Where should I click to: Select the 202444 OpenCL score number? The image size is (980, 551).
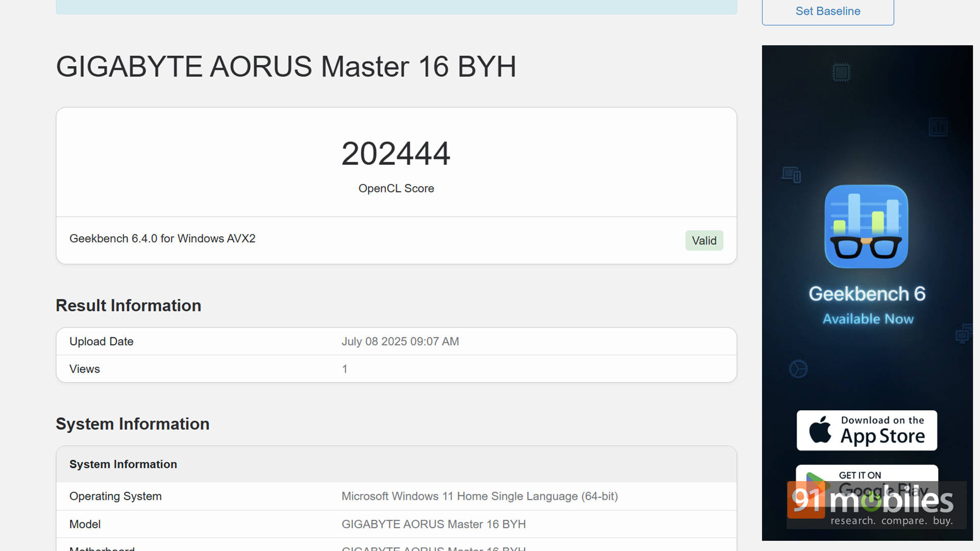pyautogui.click(x=396, y=154)
